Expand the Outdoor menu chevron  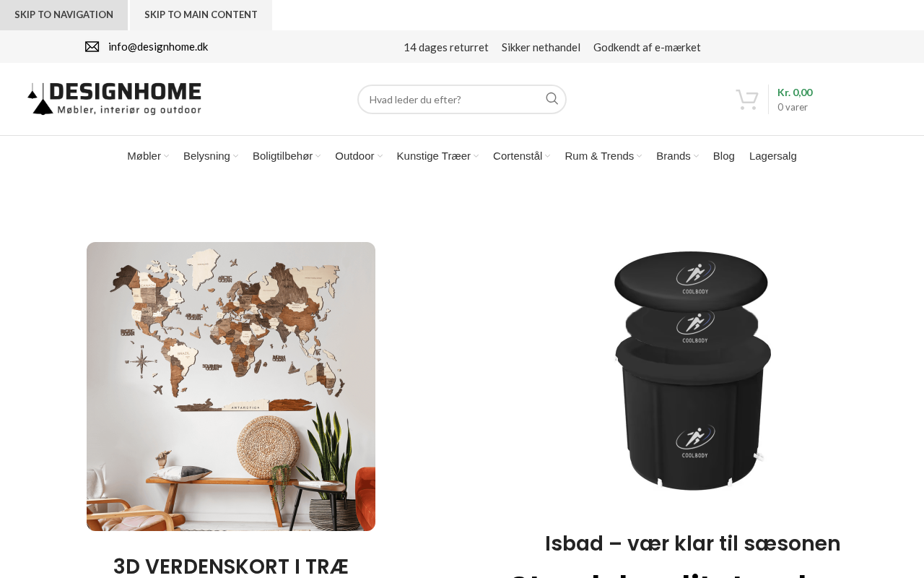pos(380,156)
